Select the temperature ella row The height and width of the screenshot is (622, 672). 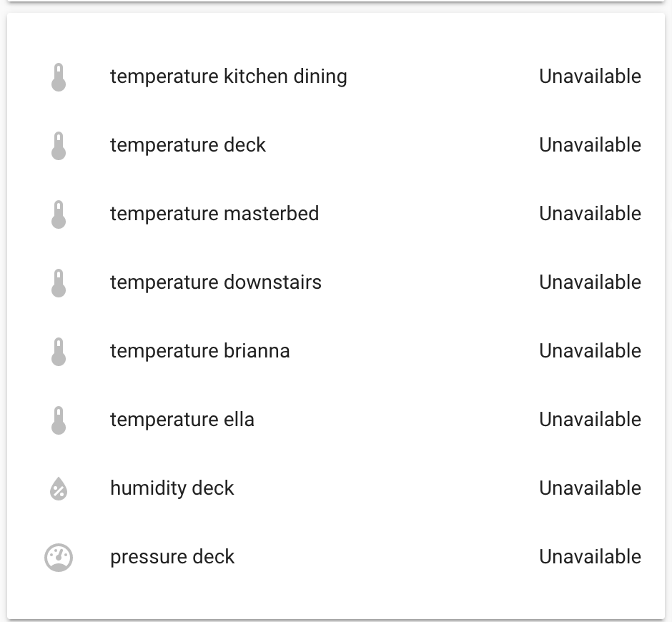[x=182, y=420]
